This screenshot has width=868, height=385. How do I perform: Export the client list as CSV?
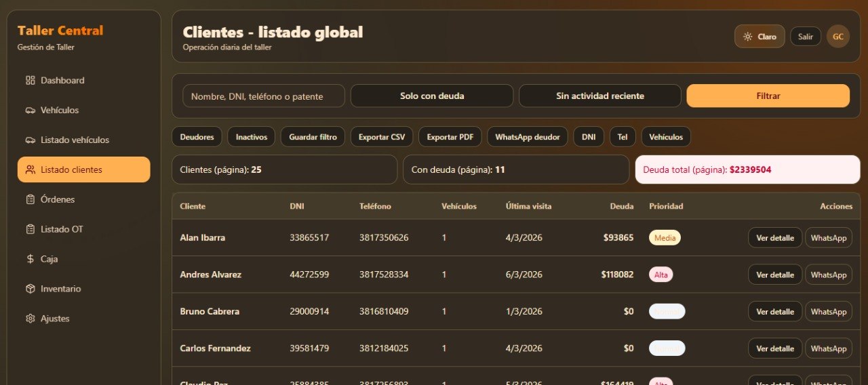click(381, 137)
